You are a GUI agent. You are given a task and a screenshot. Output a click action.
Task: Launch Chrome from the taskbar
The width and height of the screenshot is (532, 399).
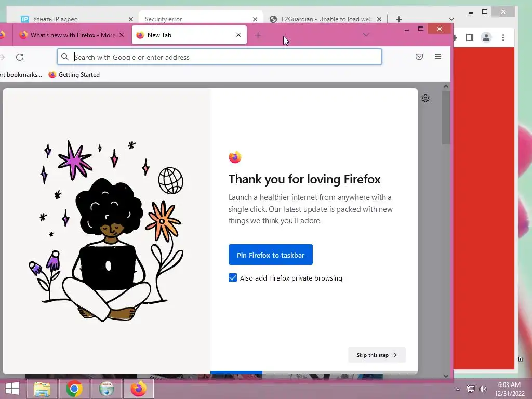[74, 389]
